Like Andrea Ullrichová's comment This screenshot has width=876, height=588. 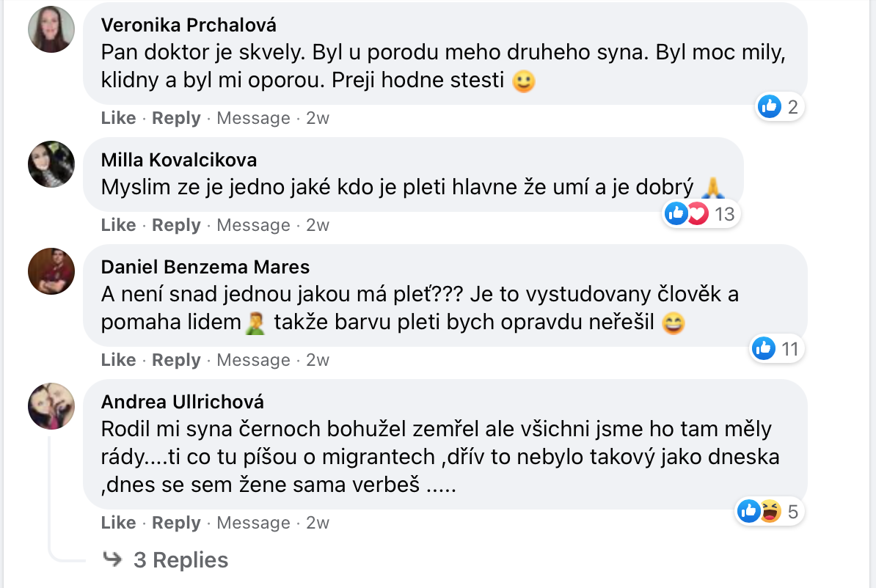pos(118,523)
